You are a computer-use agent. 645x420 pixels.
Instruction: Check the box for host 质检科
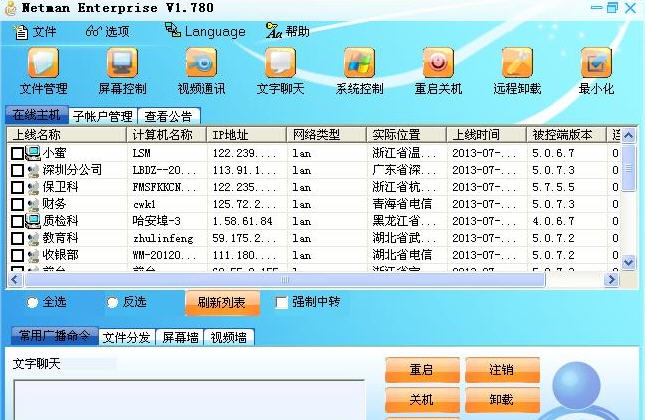point(17,221)
